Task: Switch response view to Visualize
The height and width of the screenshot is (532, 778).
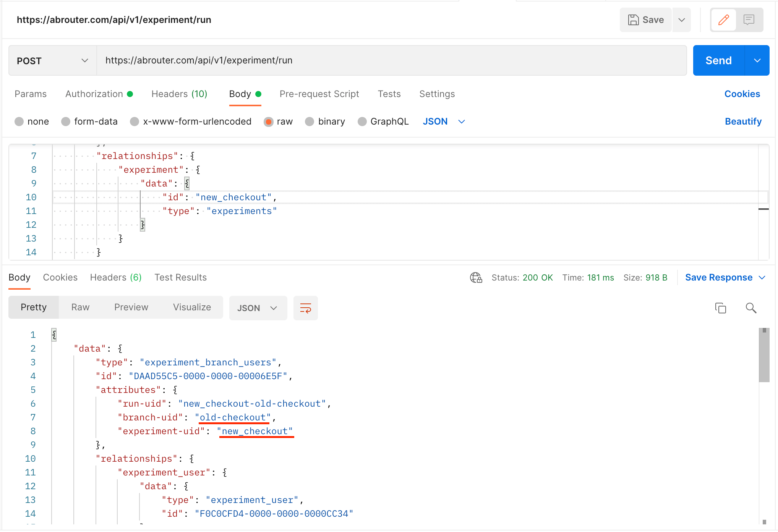Action: point(192,307)
